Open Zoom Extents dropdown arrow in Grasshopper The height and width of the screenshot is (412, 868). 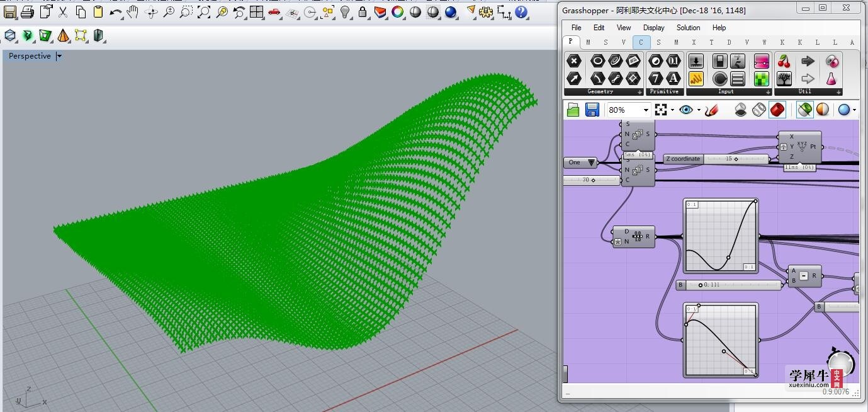(672, 110)
